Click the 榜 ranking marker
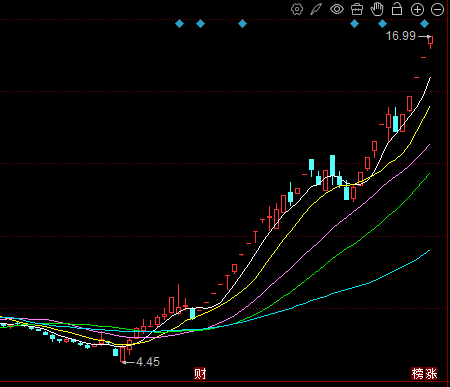This screenshot has height=387, width=450. click(417, 374)
